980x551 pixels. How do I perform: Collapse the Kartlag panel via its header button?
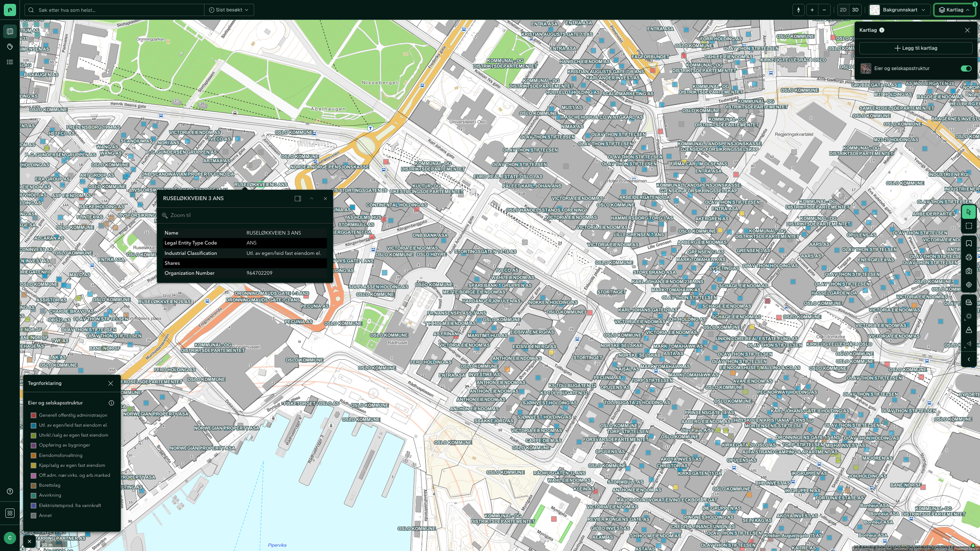click(x=955, y=10)
